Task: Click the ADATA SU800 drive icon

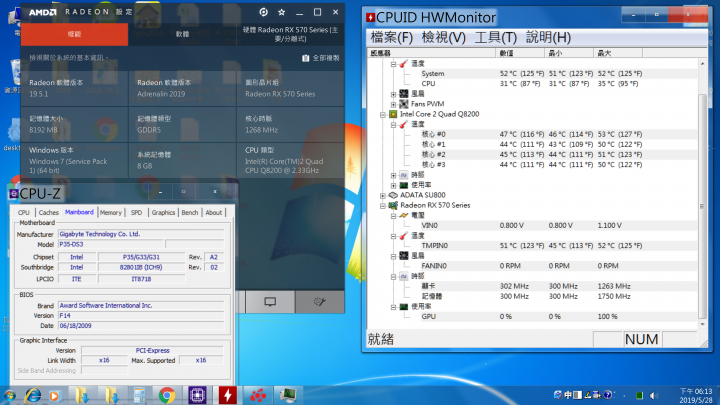Action: click(x=393, y=195)
